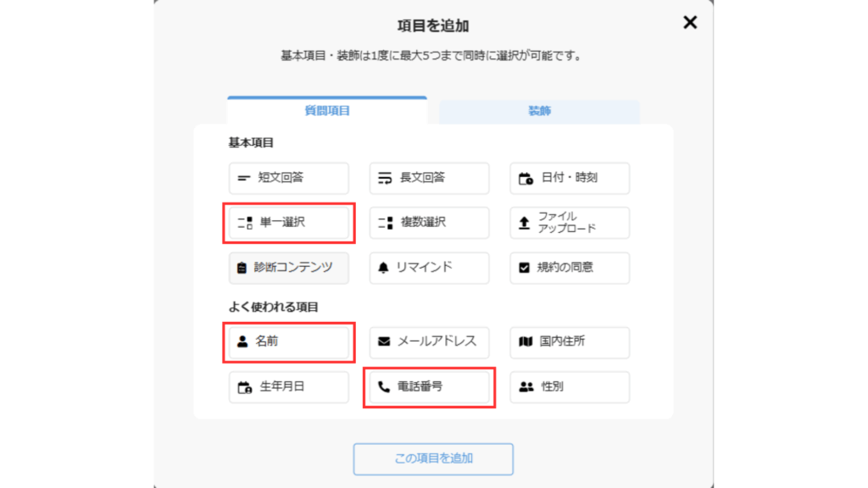Click the file upload arrow icon
Screen dimensions: 868x488
(524, 223)
